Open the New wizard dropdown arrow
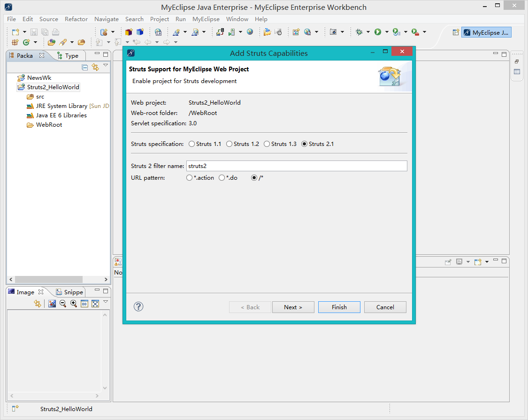528x420 pixels. click(x=24, y=32)
